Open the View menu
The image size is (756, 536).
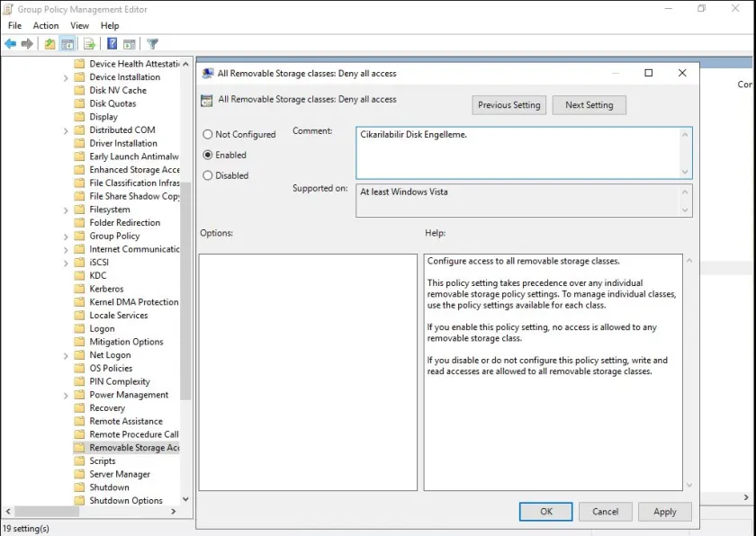(x=80, y=26)
